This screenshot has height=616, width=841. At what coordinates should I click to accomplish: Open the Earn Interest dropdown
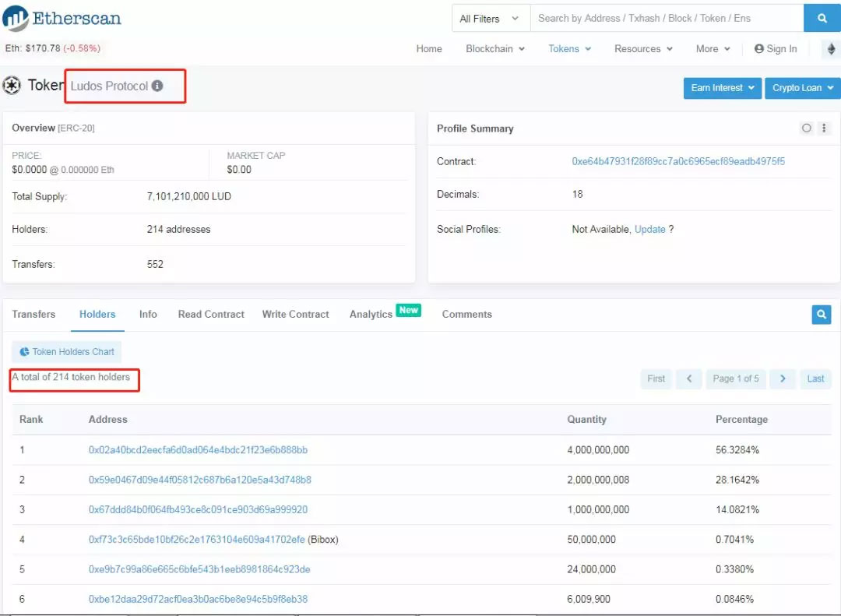tap(723, 88)
